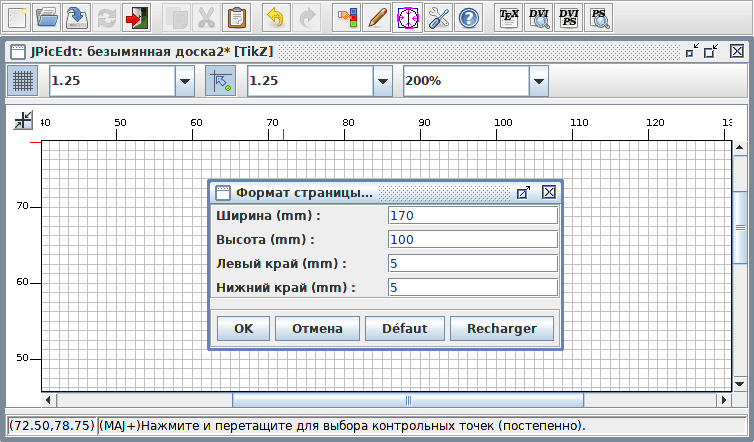
Task: Click the vertical scrollbar up arrow
Action: pyautogui.click(x=740, y=148)
